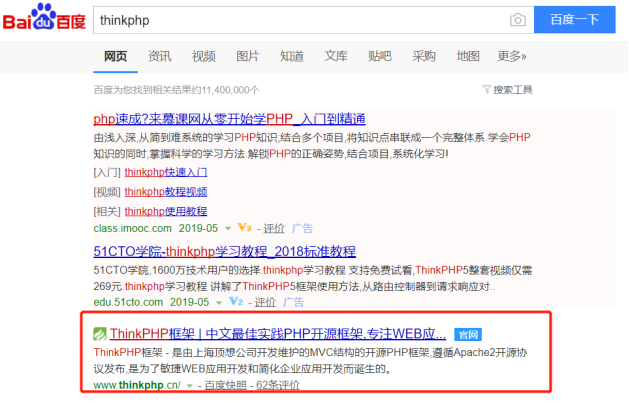Open the thinkphp使用教程 link
This screenshot has height=405, width=629.
(x=166, y=211)
